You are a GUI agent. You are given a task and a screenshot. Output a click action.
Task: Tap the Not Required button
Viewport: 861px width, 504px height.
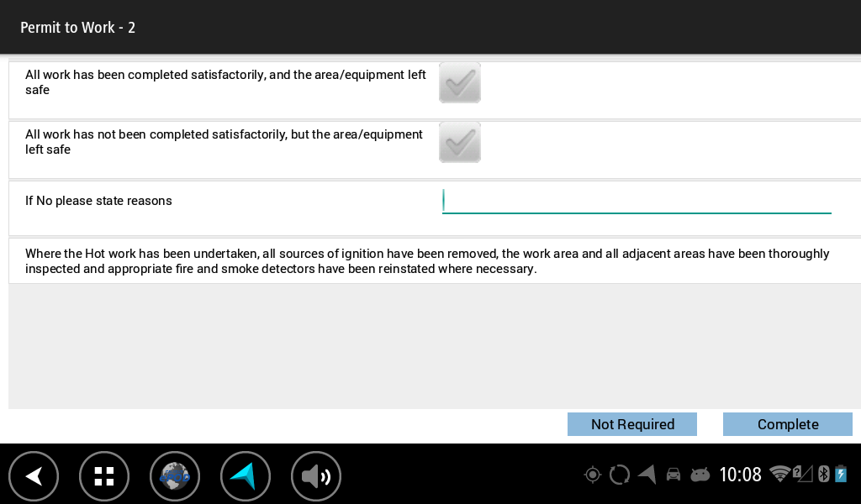click(632, 424)
